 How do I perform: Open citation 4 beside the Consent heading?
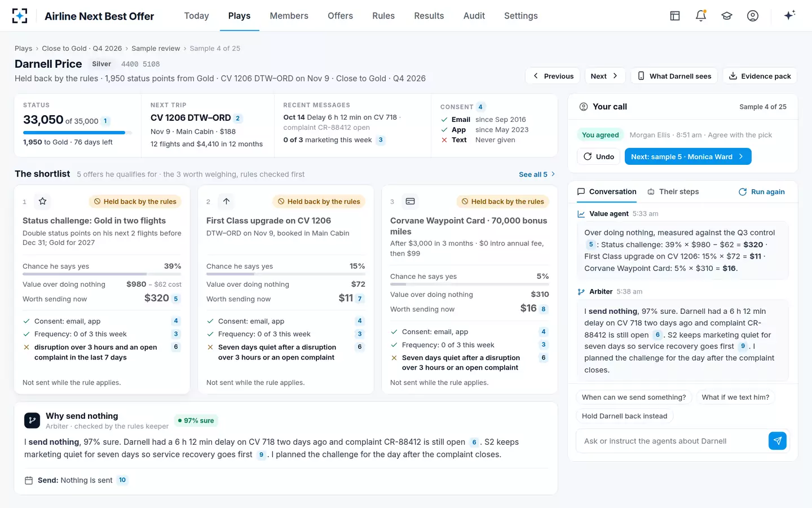480,107
